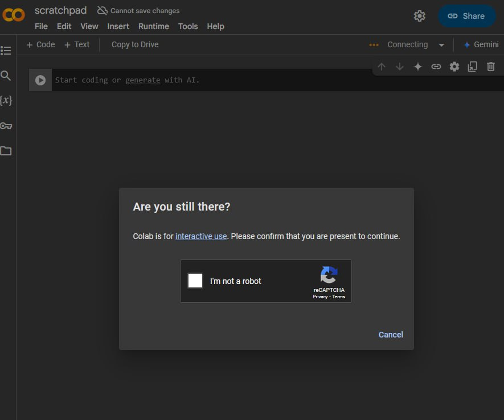Cancel the Are you still there dialog

(391, 335)
